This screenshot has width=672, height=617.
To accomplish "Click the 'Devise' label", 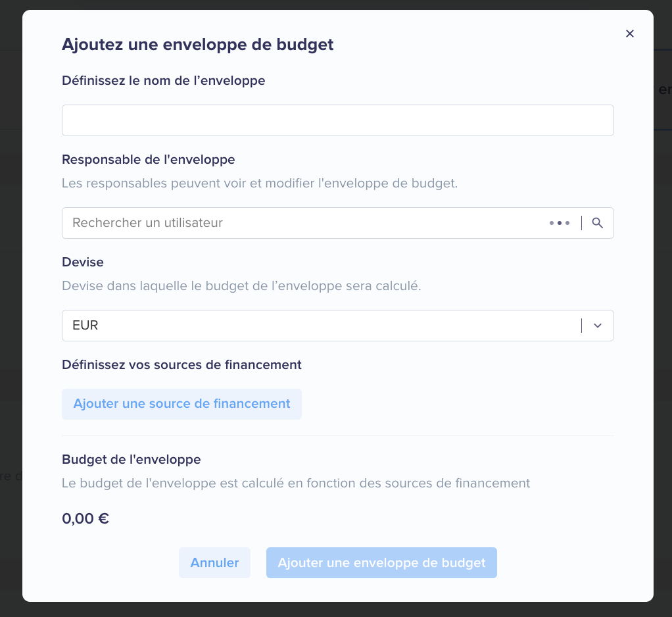I will pos(83,262).
